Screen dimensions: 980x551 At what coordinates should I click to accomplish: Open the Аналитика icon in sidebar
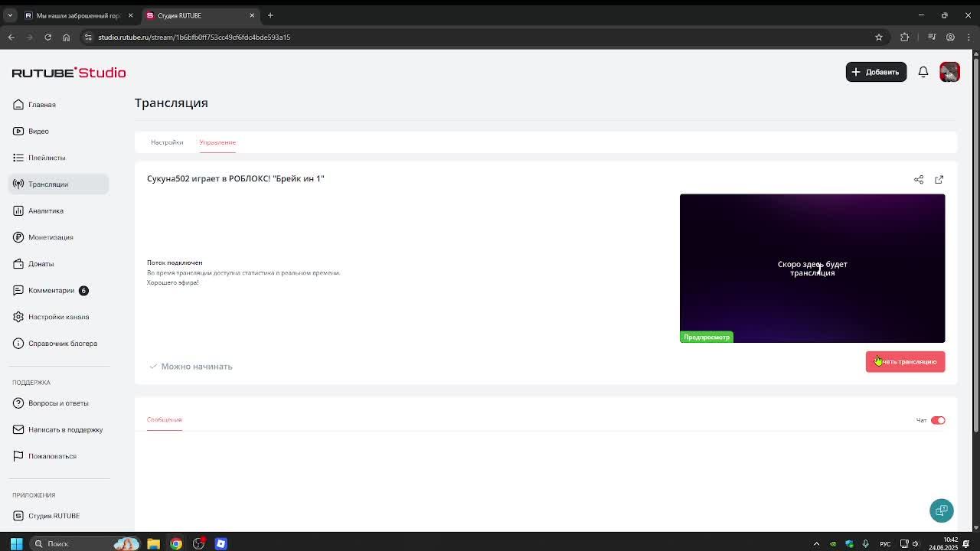click(18, 210)
